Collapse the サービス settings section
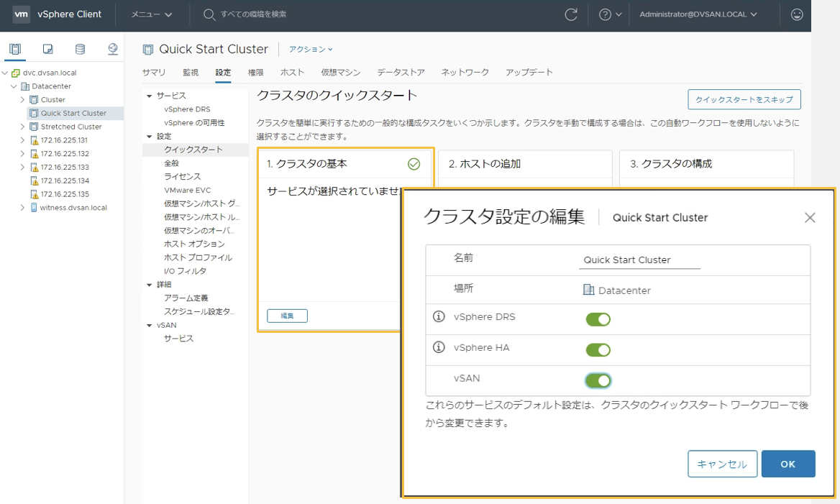Image resolution: width=840 pixels, height=504 pixels. pos(150,96)
